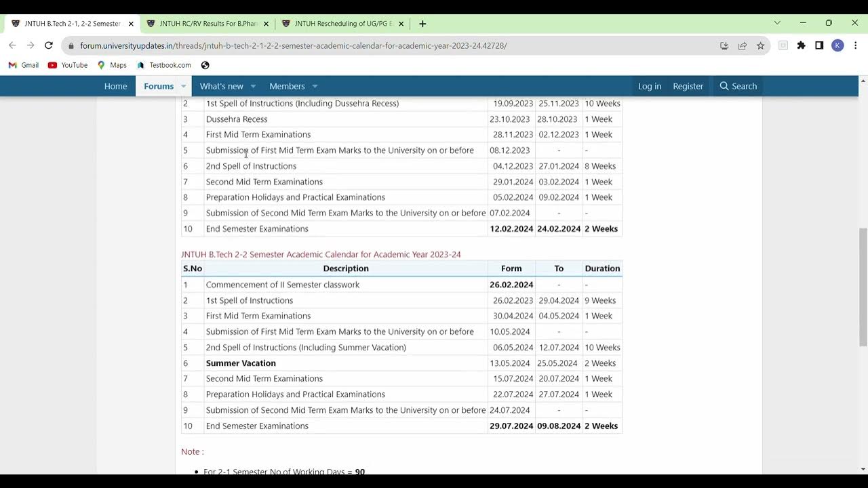Click the '08.12.2023' submission date cell
Screen dimensions: 868x488
pyautogui.click(x=510, y=150)
